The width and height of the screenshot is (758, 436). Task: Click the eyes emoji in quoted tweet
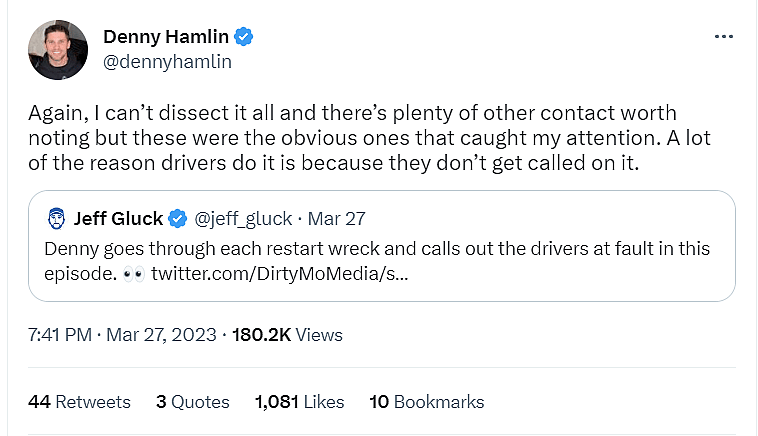tap(134, 274)
